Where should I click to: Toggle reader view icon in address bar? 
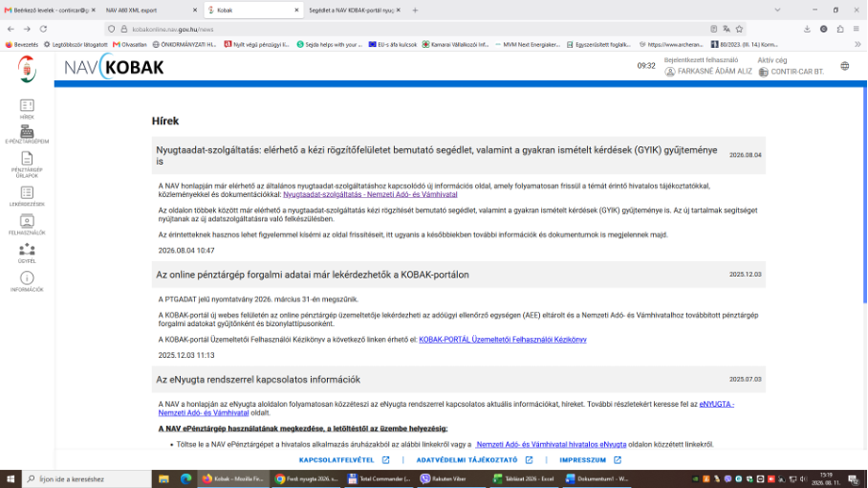tap(713, 29)
